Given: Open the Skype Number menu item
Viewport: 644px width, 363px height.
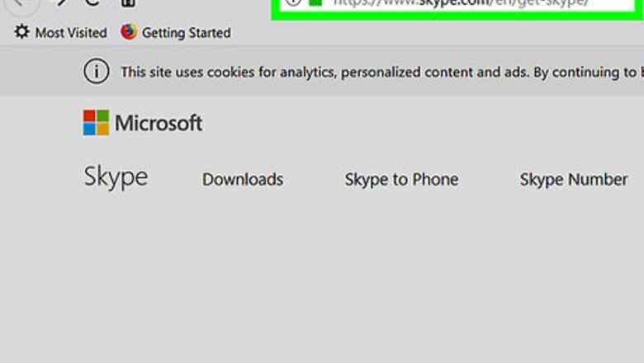Looking at the screenshot, I should point(573,179).
